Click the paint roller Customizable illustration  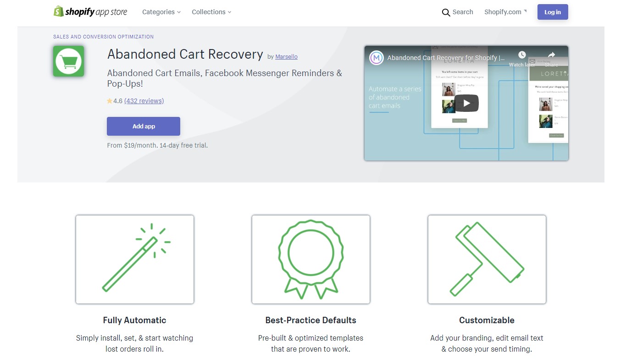487,259
